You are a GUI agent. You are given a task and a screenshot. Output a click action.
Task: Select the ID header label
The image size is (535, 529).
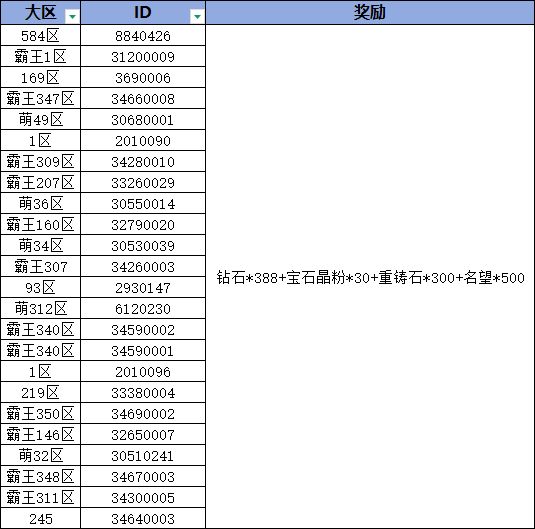pos(143,13)
